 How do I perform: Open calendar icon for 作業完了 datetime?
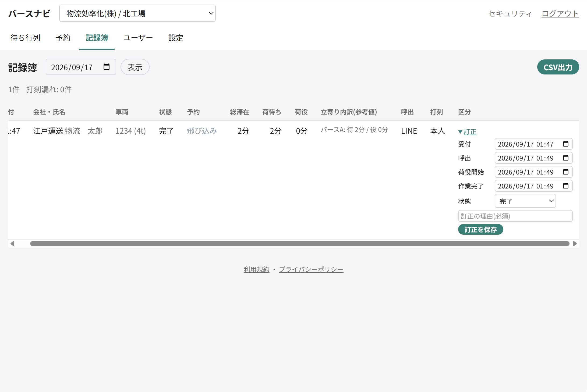566,186
